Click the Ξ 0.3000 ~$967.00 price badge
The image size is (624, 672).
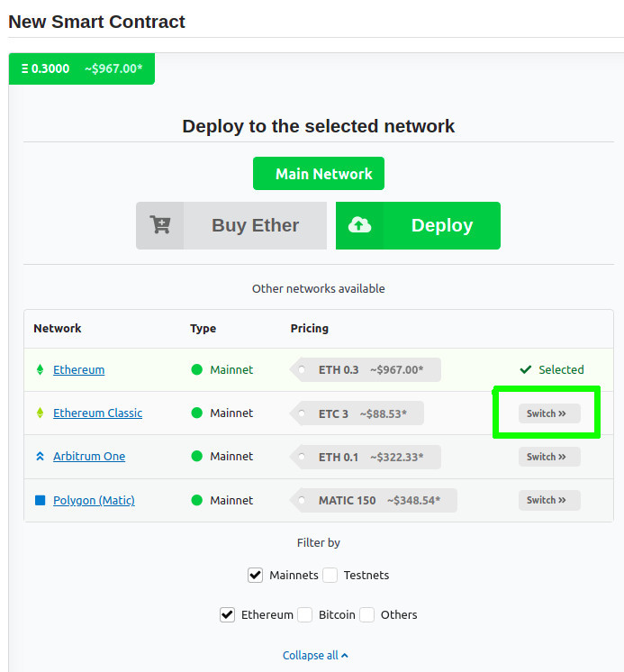point(82,68)
